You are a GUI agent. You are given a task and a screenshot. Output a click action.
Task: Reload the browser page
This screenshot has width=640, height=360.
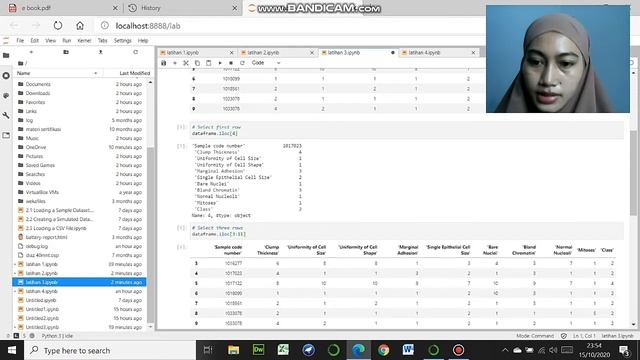(x=58, y=26)
